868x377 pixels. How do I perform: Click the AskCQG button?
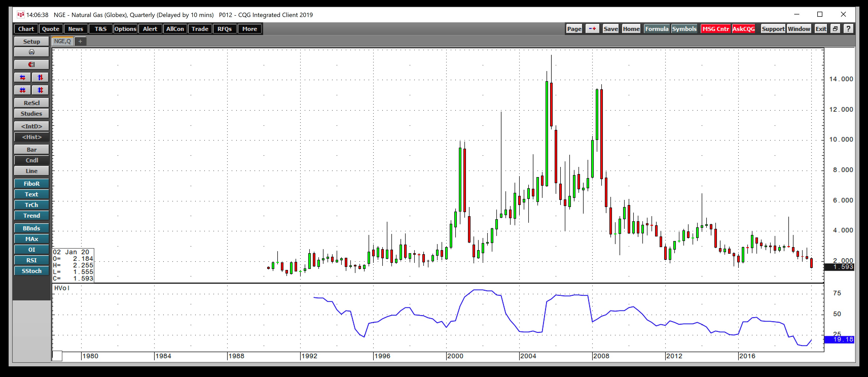tap(744, 29)
